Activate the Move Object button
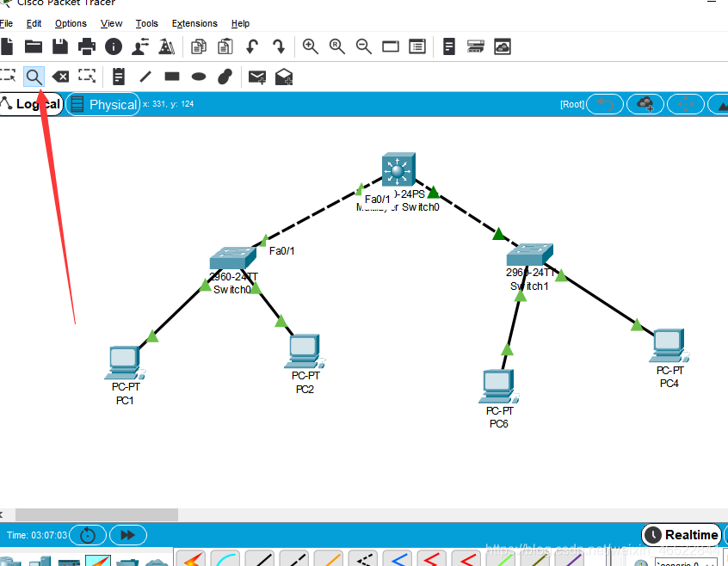This screenshot has width=728, height=566. coord(686,104)
